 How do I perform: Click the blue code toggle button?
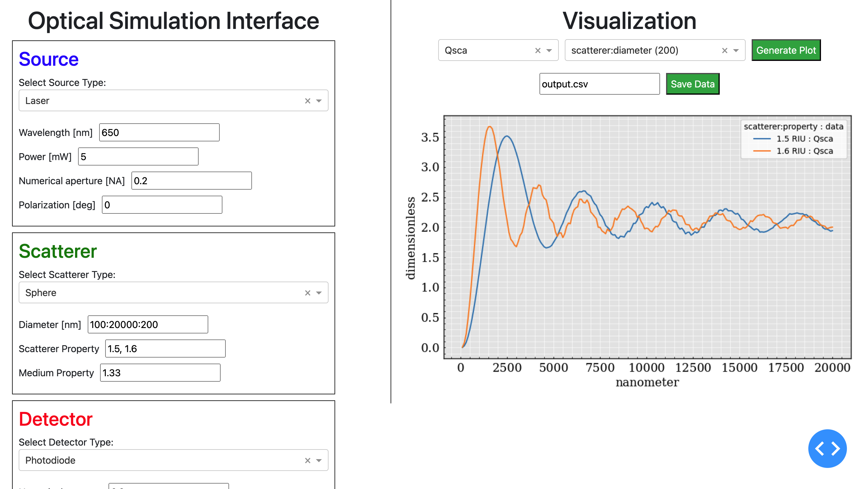point(827,449)
